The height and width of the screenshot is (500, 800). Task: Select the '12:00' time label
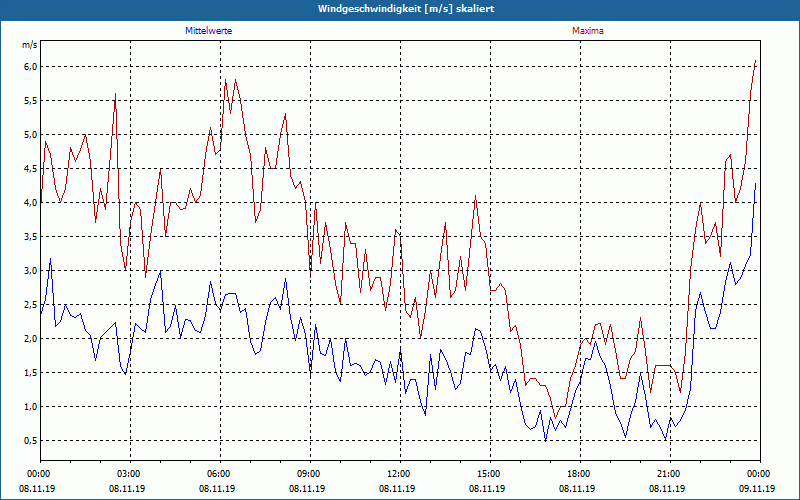(x=397, y=474)
